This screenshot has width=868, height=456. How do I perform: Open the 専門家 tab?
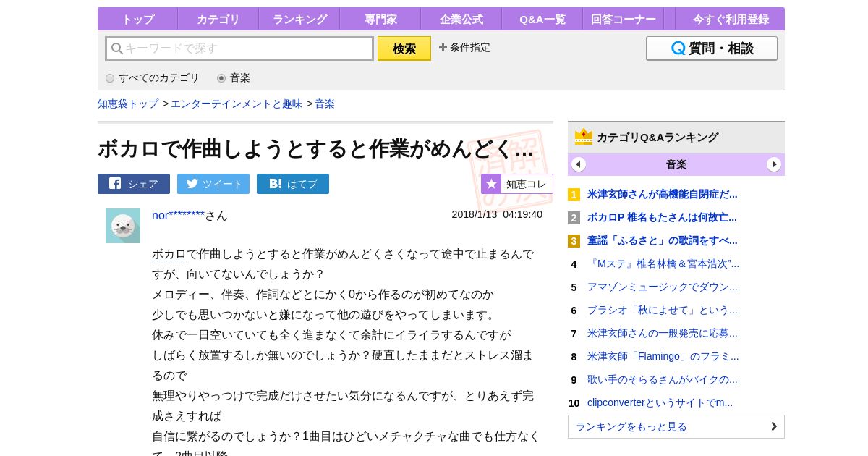pos(380,20)
